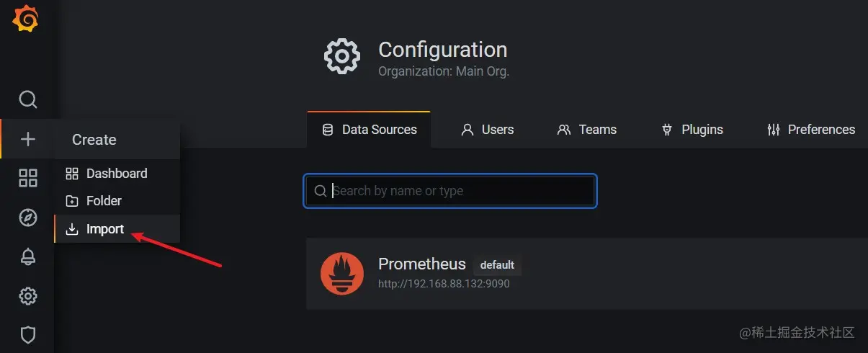Open search via magnifier sidebar icon
The image size is (868, 353).
click(x=27, y=99)
